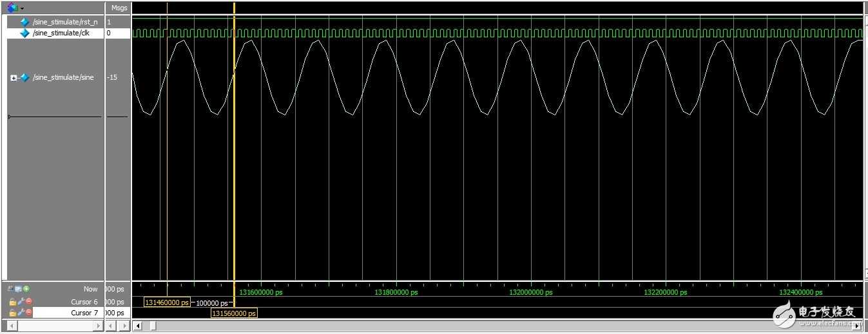This screenshot has height=334, width=868.
Task: Click the Cursor 6 name label
Action: pyautogui.click(x=84, y=302)
